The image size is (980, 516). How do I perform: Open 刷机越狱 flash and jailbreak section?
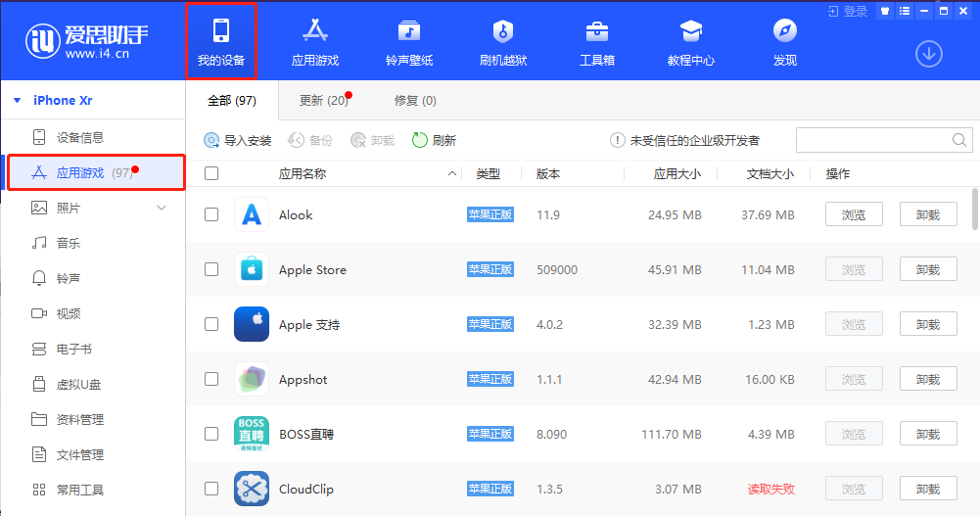[x=503, y=41]
